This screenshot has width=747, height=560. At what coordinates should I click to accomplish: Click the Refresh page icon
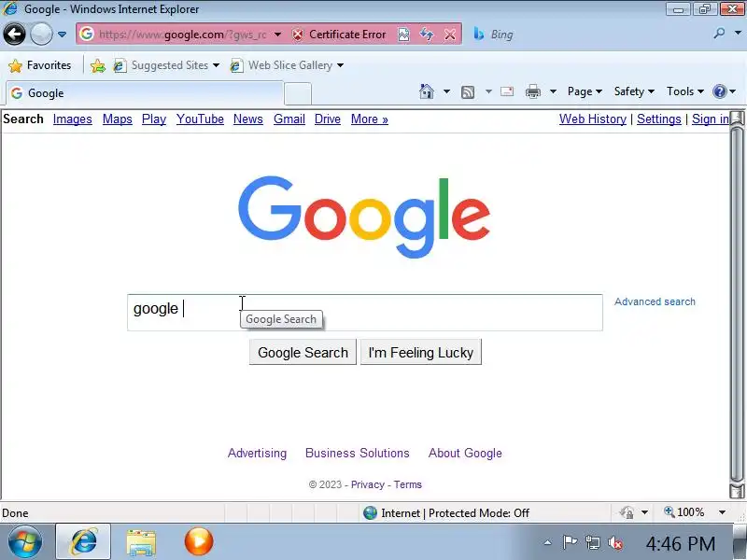point(427,35)
